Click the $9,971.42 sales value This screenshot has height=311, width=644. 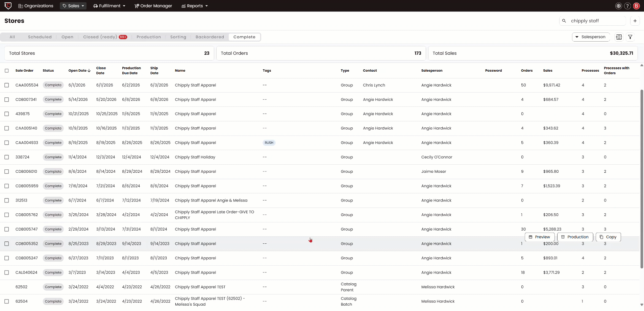(x=552, y=85)
